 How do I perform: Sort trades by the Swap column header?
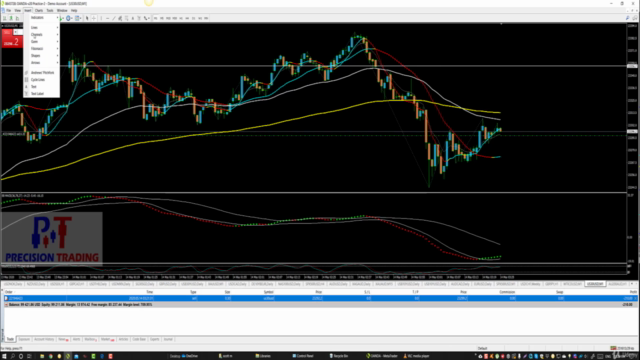pyautogui.click(x=560, y=292)
